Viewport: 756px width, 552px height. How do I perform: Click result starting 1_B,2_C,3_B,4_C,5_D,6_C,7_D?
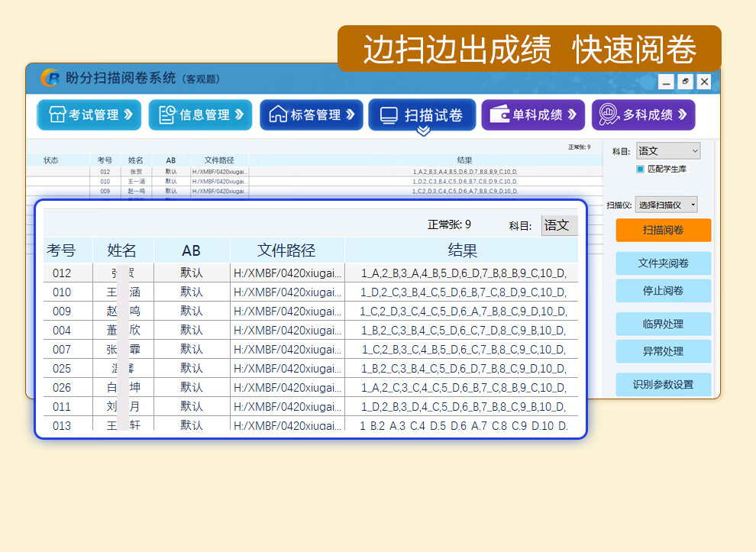464,331
